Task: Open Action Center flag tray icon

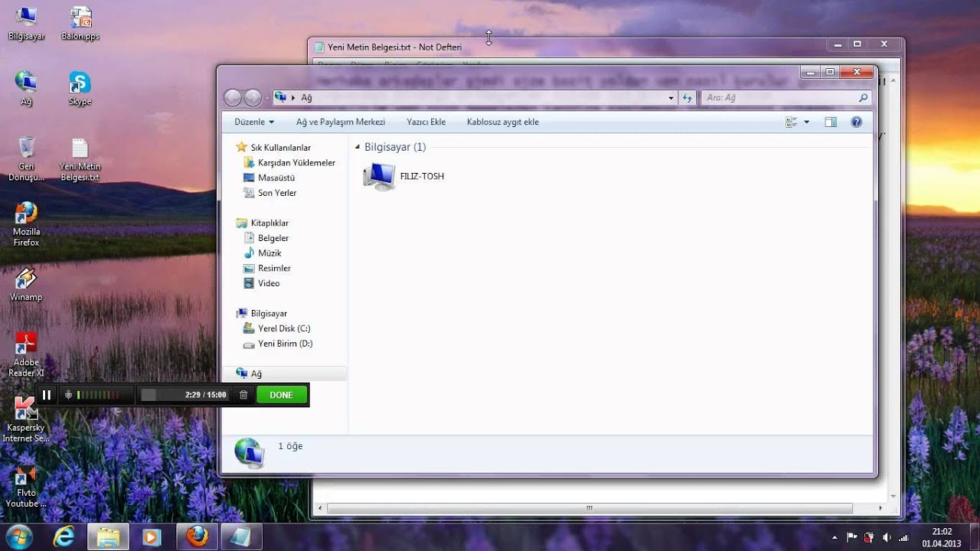Action: tap(851, 537)
